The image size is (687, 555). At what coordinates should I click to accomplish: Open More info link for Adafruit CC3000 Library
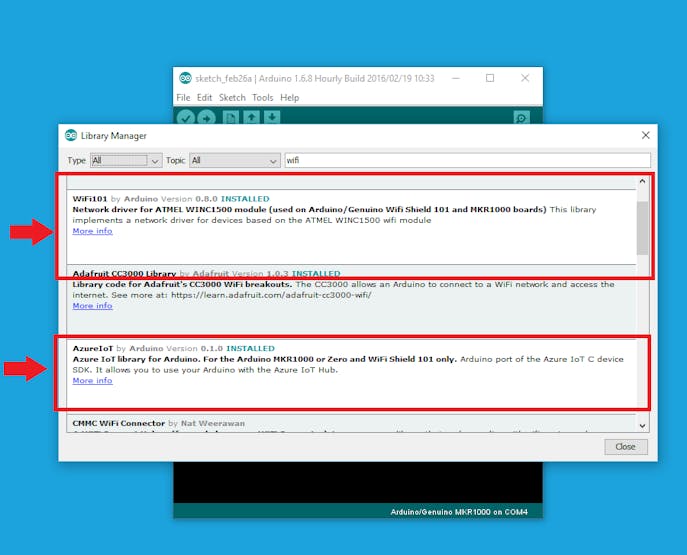92,306
